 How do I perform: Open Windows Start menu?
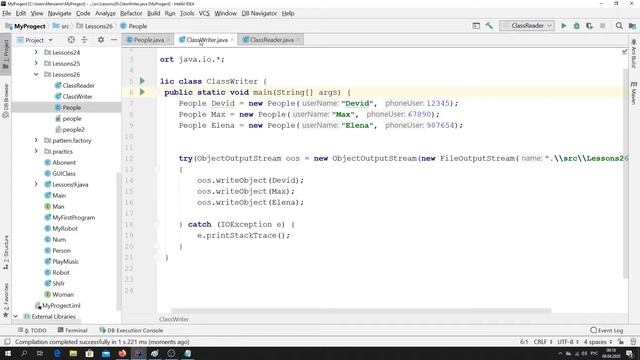(8, 353)
